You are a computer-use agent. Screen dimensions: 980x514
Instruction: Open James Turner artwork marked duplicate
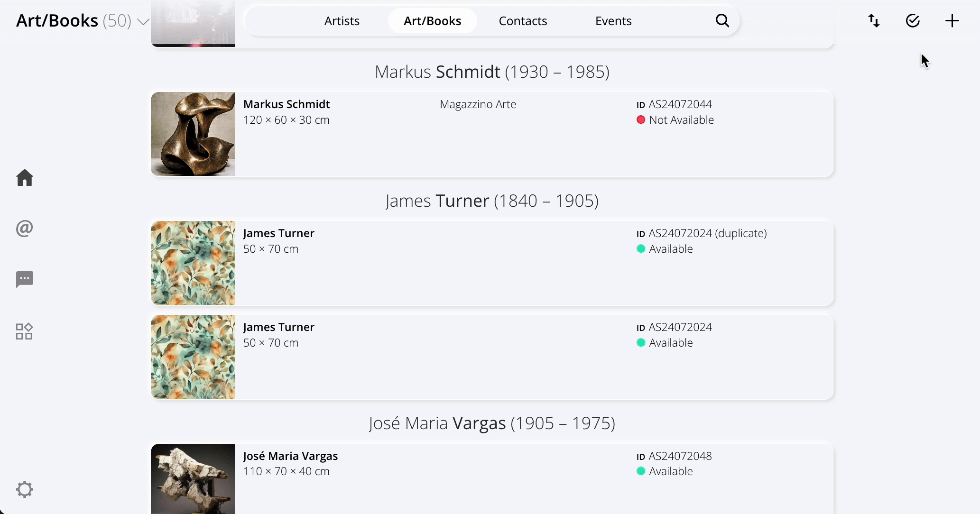point(492,263)
